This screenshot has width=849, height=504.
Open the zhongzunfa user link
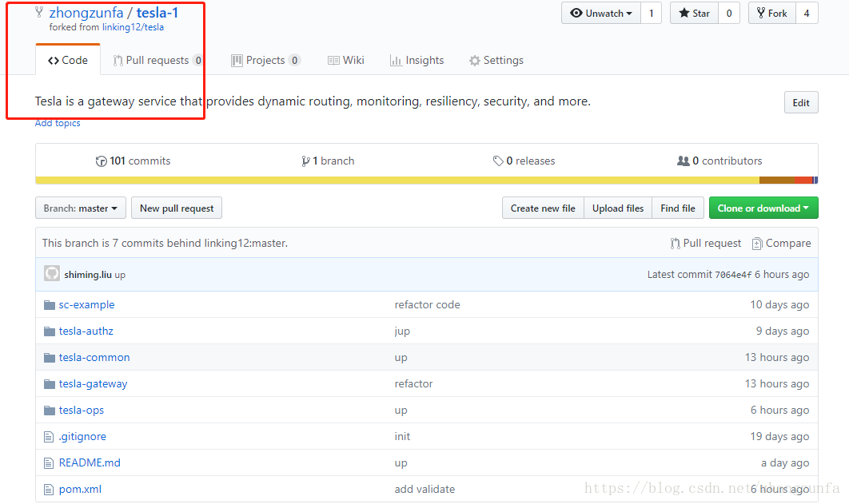[86, 13]
